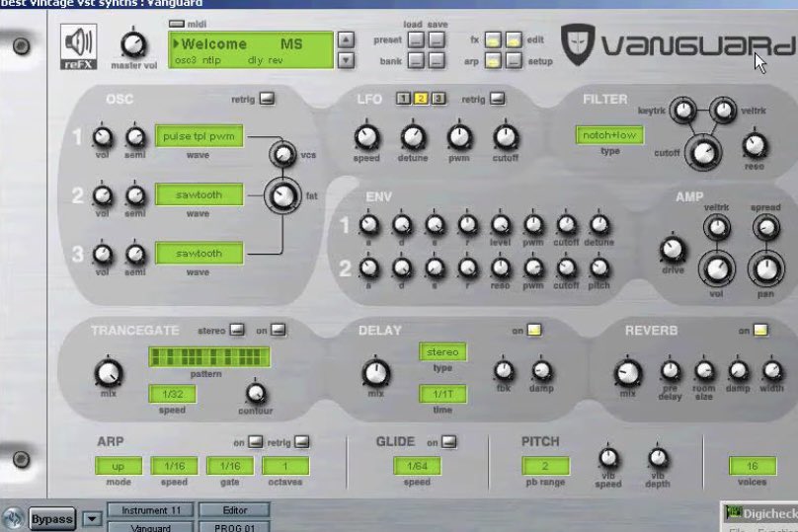Click the reFX speaker logo icon
The image size is (798, 532).
[78, 46]
